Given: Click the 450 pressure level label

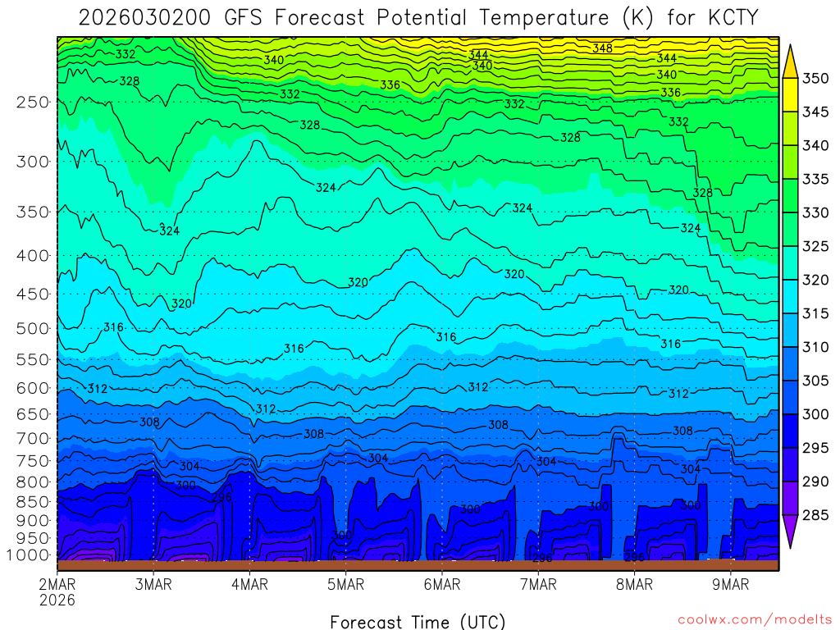Looking at the screenshot, I should 33,294.
